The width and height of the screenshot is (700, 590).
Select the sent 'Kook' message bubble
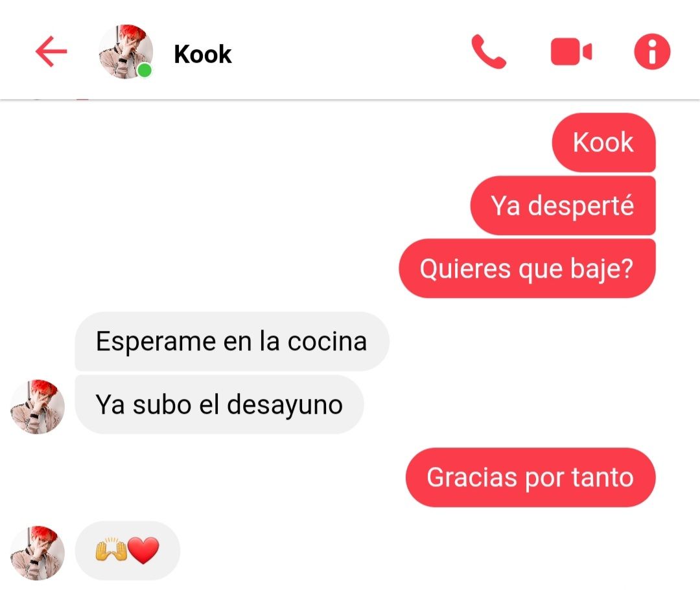tap(603, 142)
